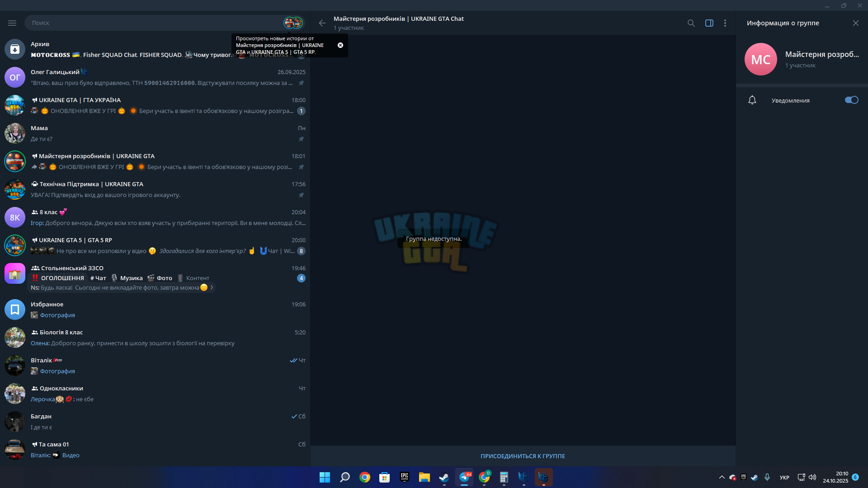Open new stories avatars beside search field
This screenshot has height=488, width=868.
[x=293, y=23]
